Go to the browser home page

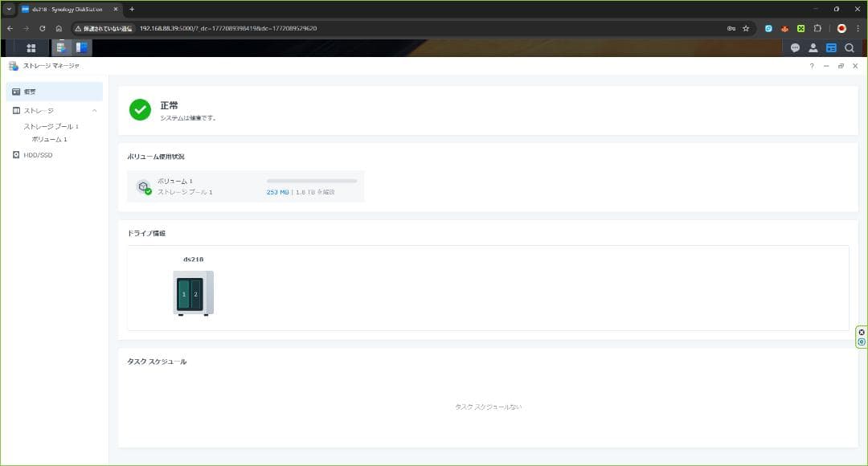click(x=59, y=28)
